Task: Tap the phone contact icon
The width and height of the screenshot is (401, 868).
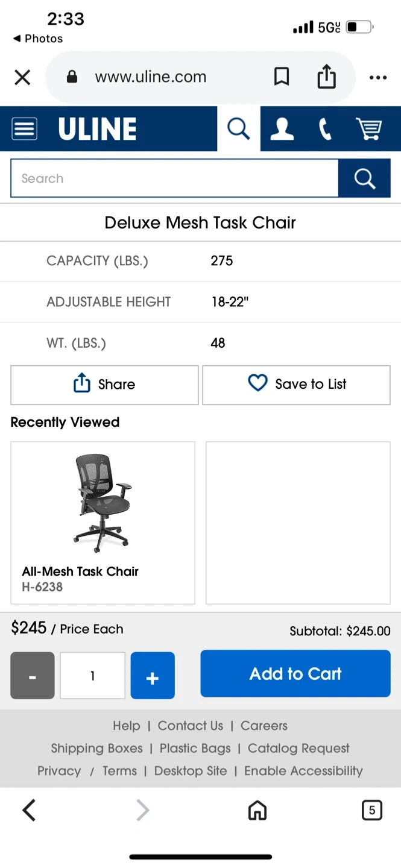Action: click(325, 129)
